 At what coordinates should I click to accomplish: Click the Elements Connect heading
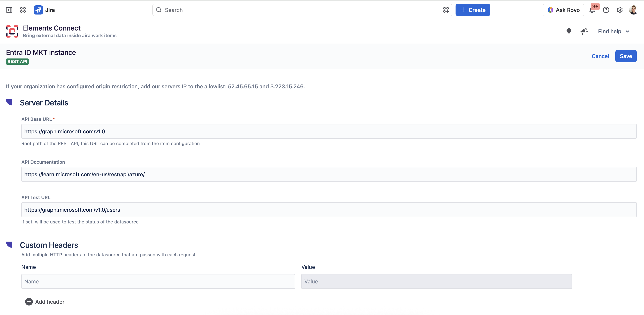pos(52,28)
